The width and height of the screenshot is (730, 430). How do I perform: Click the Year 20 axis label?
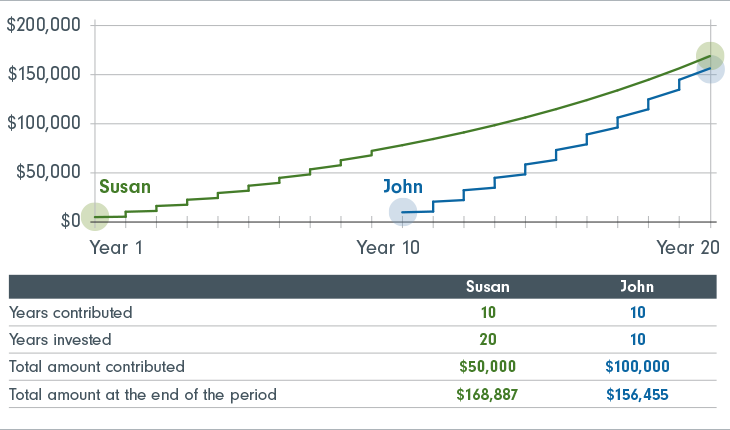point(688,248)
